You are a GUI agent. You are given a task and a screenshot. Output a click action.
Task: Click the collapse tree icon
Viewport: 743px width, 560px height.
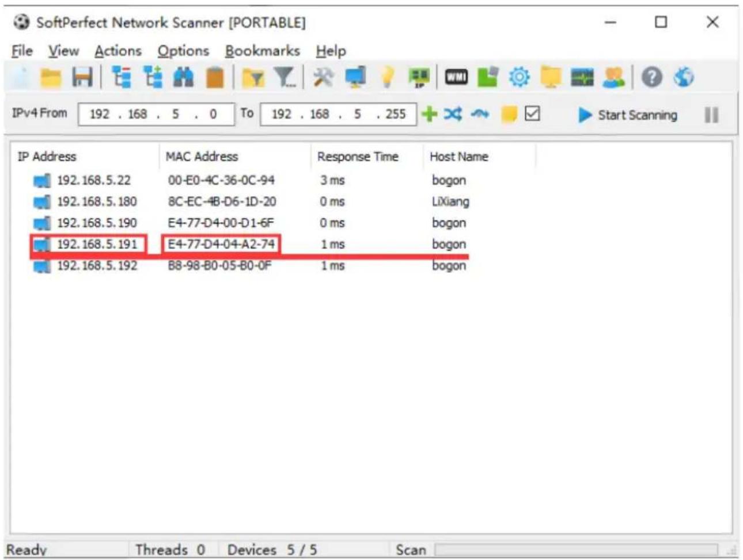[x=122, y=77]
